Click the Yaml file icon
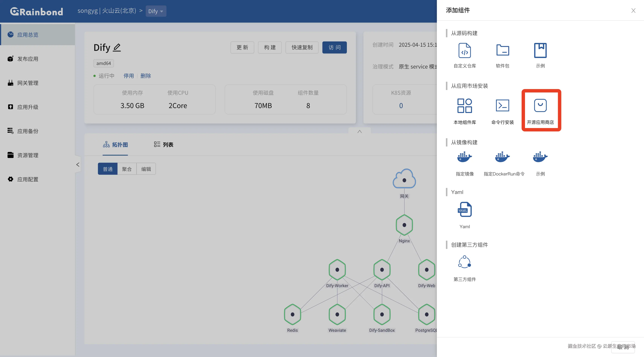Image resolution: width=644 pixels, height=357 pixels. click(465, 210)
